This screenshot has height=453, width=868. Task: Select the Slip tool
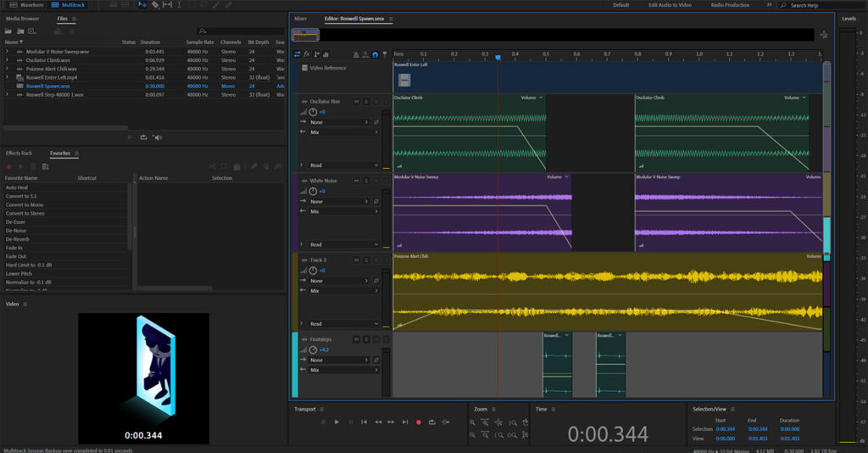tap(167, 5)
